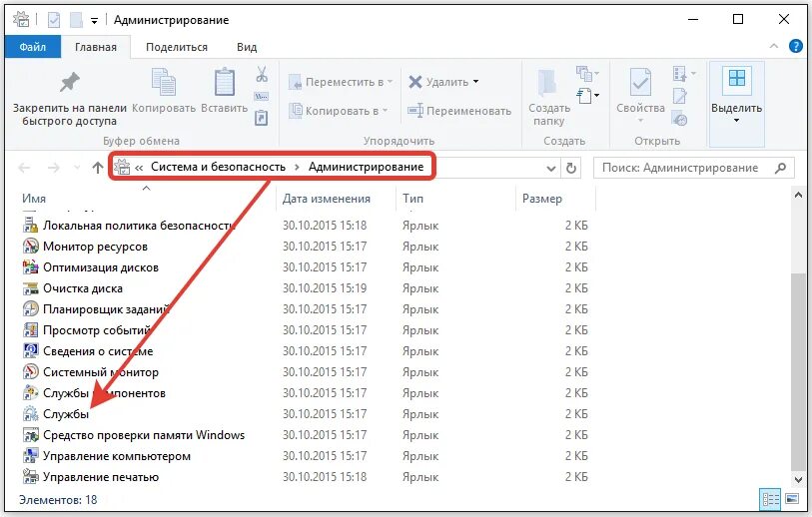Open the Копировать в dropdown
The image size is (812, 517).
(338, 111)
